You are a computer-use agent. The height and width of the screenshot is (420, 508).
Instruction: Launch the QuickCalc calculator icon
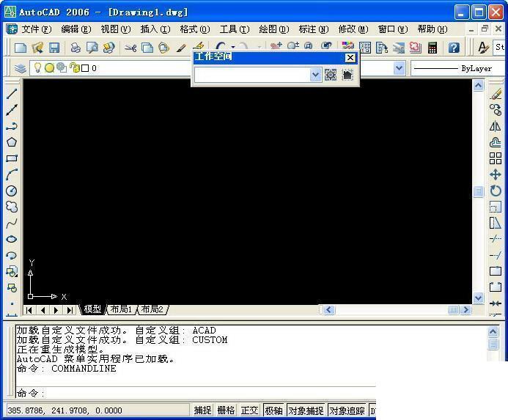pyautogui.click(x=432, y=48)
